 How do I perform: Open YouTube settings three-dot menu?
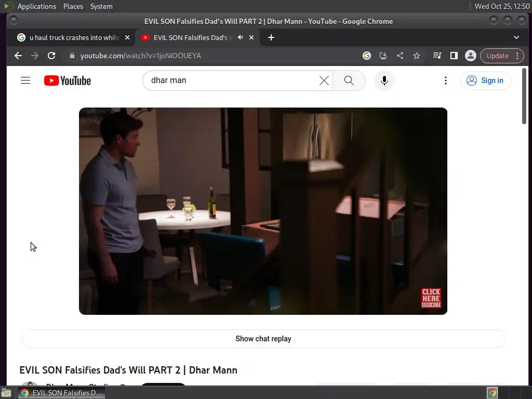[445, 81]
